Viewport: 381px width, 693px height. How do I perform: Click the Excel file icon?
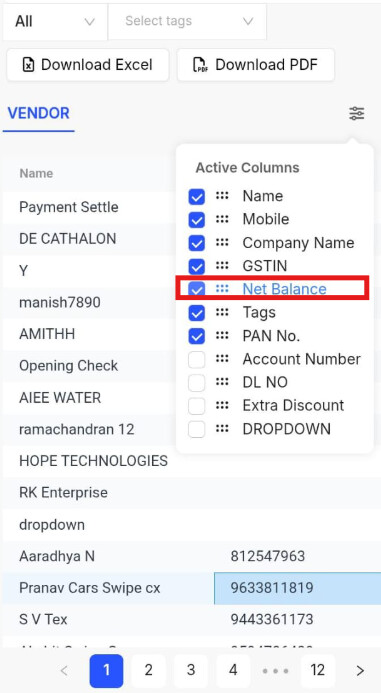(28, 65)
